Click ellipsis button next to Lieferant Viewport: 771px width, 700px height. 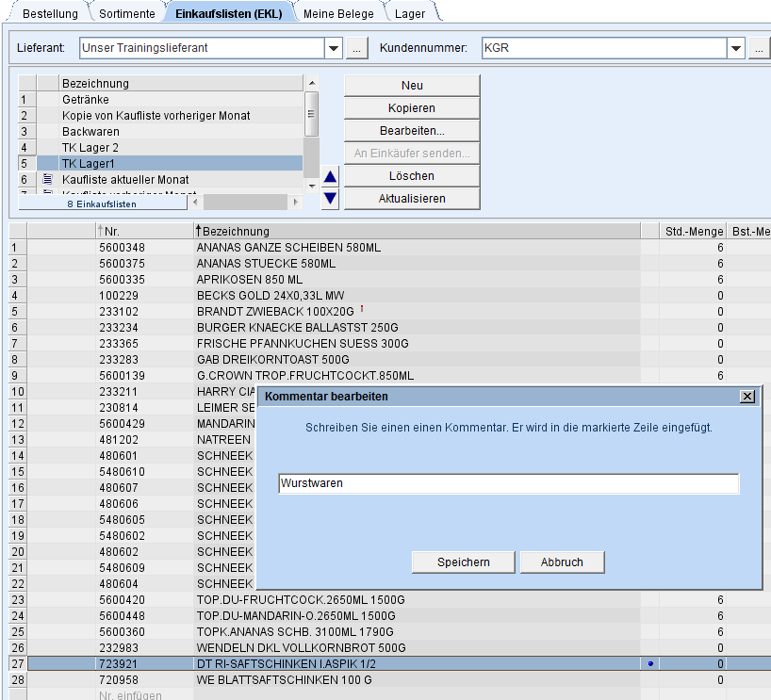pyautogui.click(x=356, y=47)
